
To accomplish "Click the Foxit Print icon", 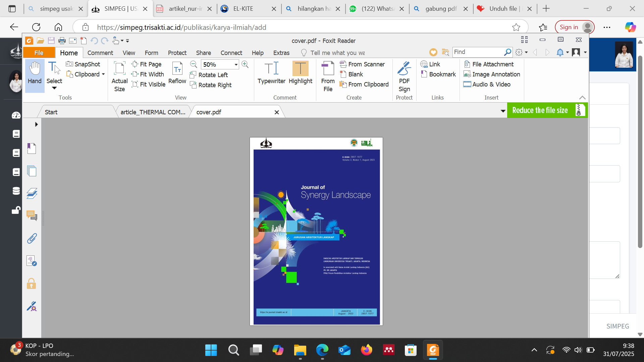I will pyautogui.click(x=62, y=41).
